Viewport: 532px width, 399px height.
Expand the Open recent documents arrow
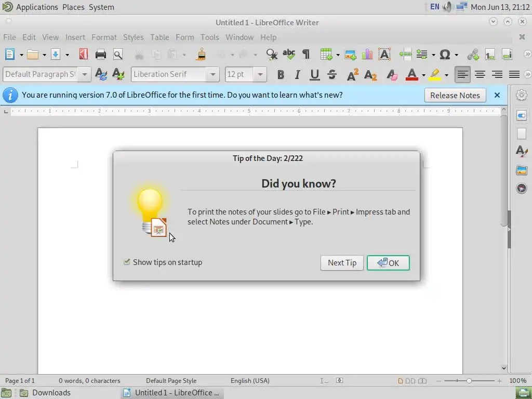(x=44, y=55)
